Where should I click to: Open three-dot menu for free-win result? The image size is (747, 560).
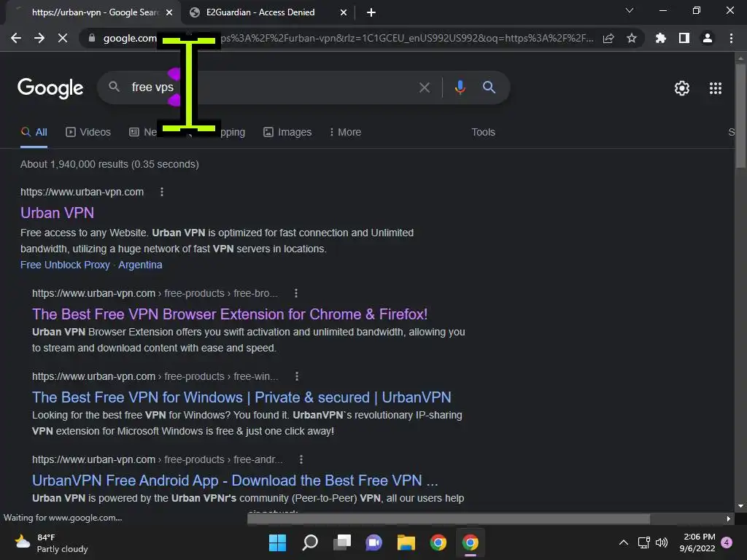(x=297, y=377)
